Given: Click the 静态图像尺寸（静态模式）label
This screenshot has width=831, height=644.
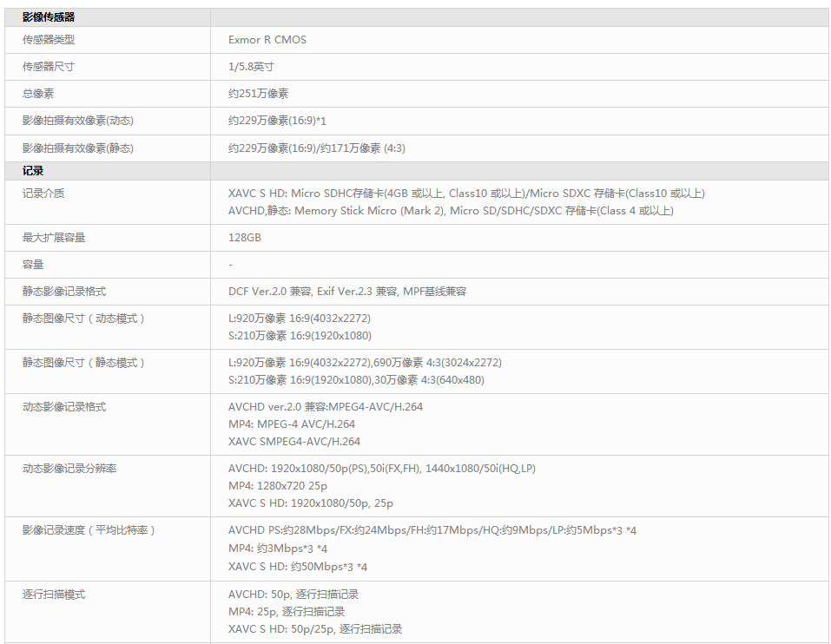Looking at the screenshot, I should [x=84, y=363].
